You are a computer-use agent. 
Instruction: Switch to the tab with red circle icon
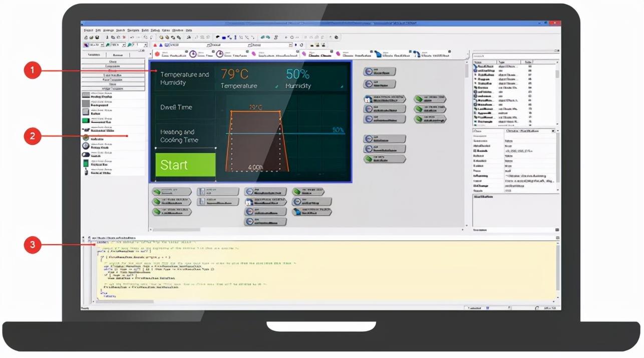pyautogui.click(x=170, y=54)
